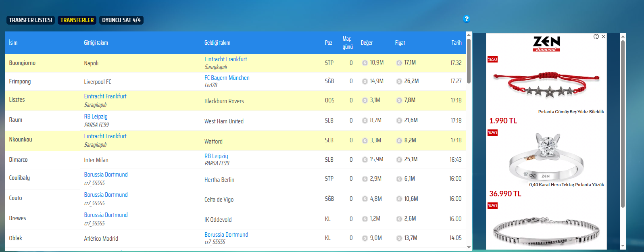The image size is (644, 252).
Task: Sort by the Gittiği takım header
Action: tap(96, 43)
